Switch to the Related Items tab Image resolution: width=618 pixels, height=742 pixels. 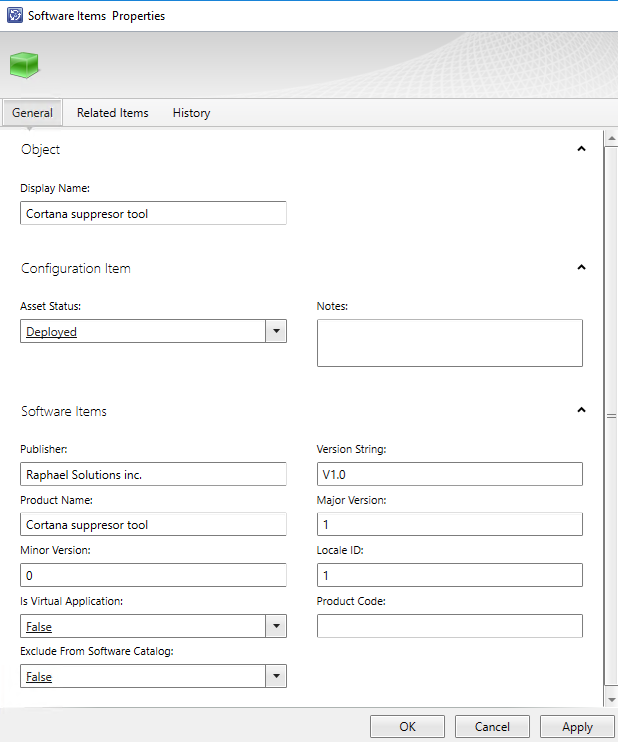[112, 113]
